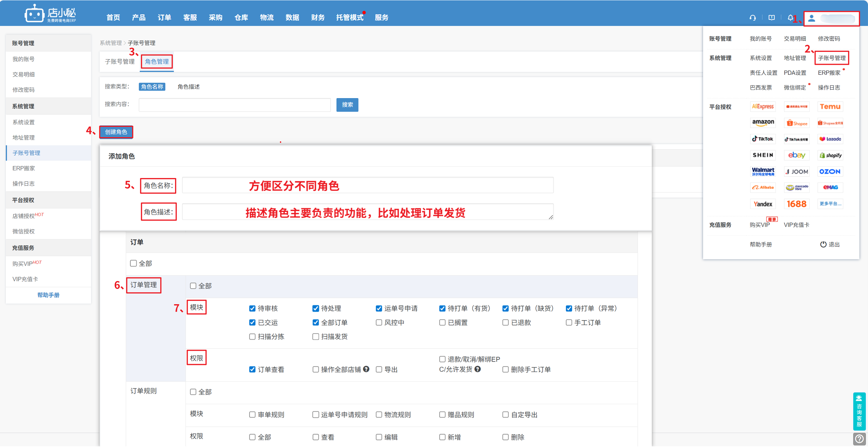
Task: Switch to the 角色管理 tab
Action: tap(157, 62)
